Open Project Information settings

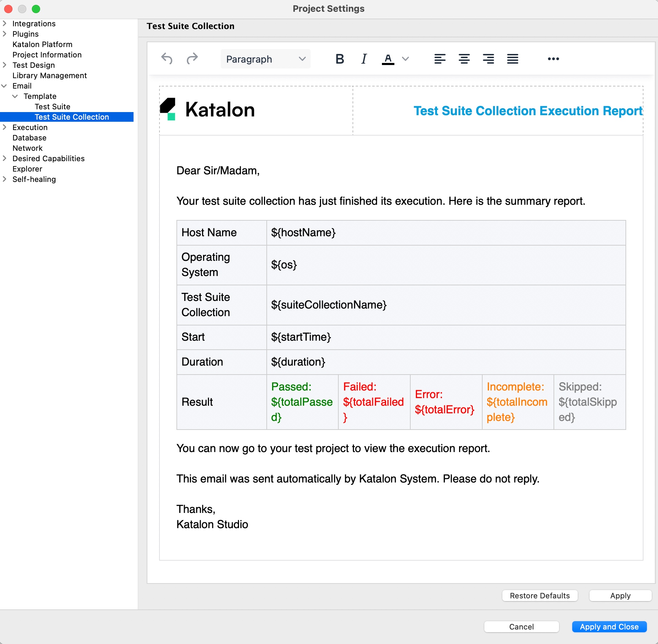pyautogui.click(x=47, y=55)
